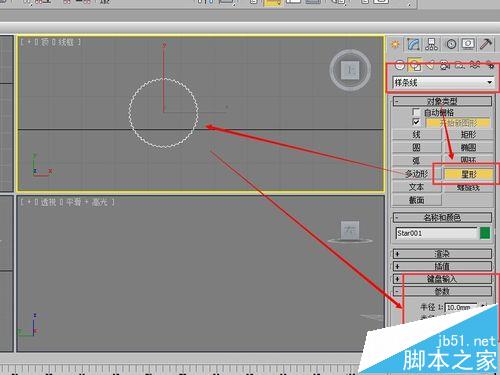
Task: Expand the 键盘输入 rollout
Action: (442, 279)
